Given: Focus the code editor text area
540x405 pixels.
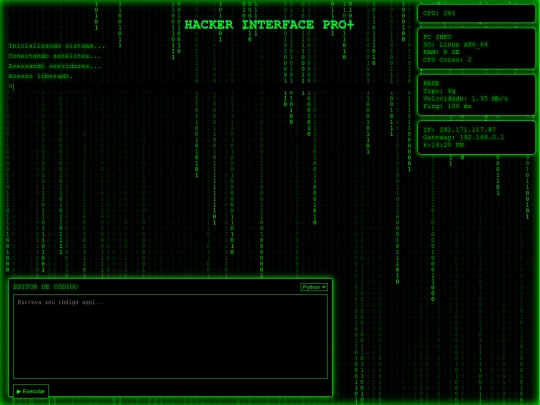Looking at the screenshot, I should click(170, 336).
